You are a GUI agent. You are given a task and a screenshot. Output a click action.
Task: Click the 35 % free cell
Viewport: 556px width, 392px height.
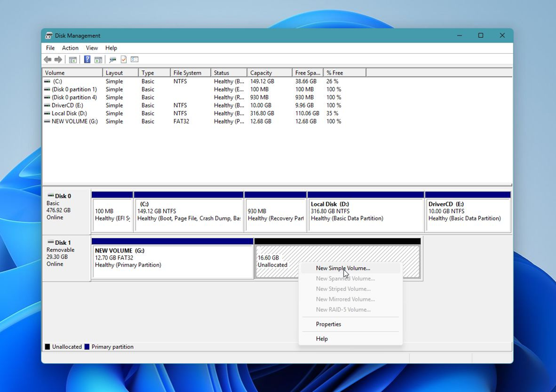coord(332,114)
